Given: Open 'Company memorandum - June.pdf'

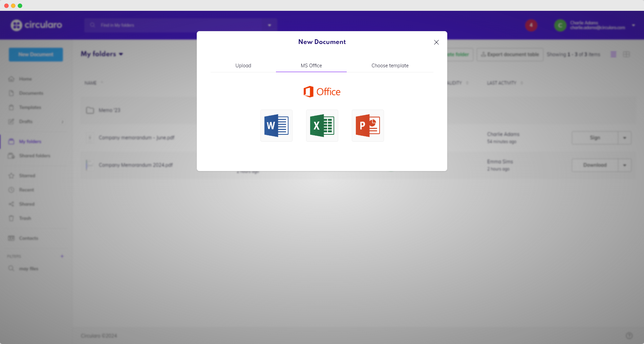Looking at the screenshot, I should [x=136, y=138].
